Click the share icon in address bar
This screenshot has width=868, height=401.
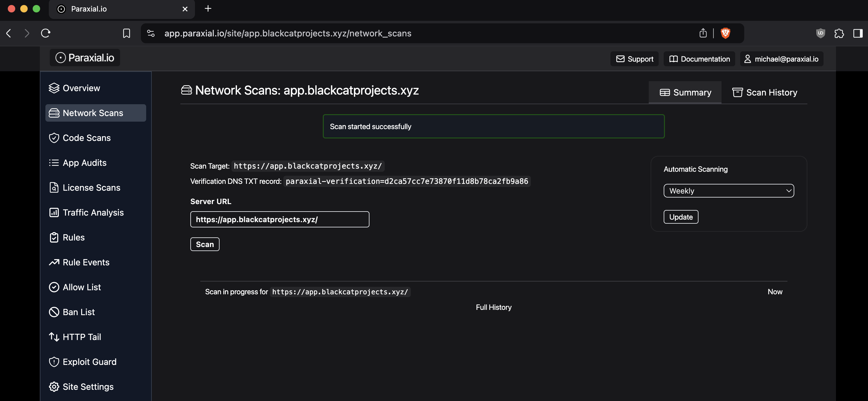[x=703, y=33]
